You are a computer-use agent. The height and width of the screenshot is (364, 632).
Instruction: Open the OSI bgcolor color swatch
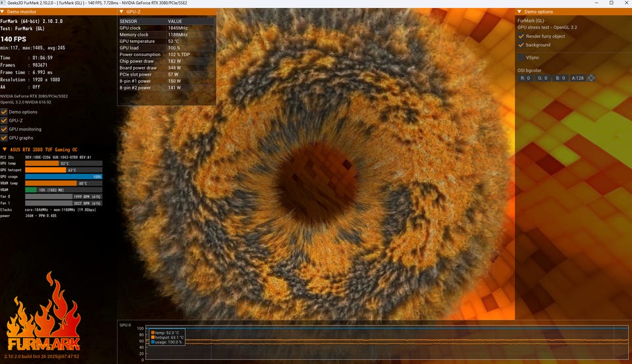[x=591, y=78]
